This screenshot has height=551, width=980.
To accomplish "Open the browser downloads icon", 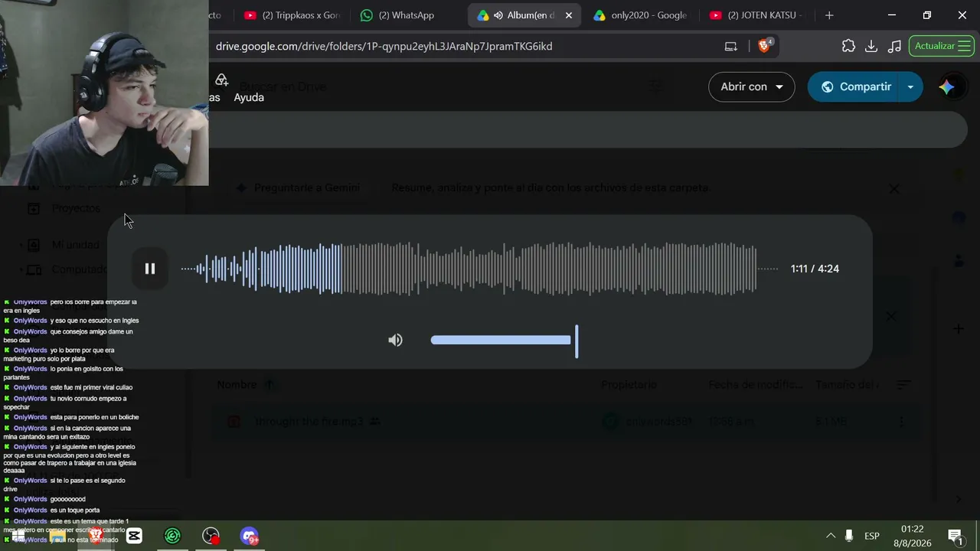I will pyautogui.click(x=871, y=46).
